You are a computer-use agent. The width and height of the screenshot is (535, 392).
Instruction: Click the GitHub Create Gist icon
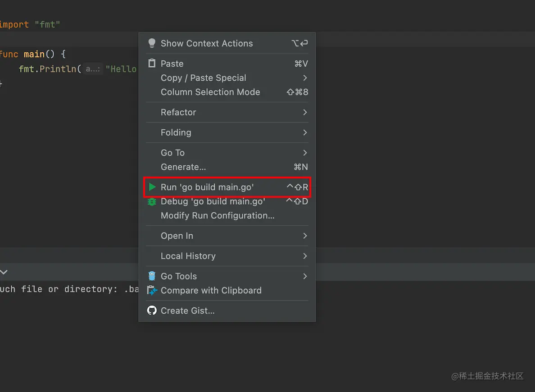(152, 310)
